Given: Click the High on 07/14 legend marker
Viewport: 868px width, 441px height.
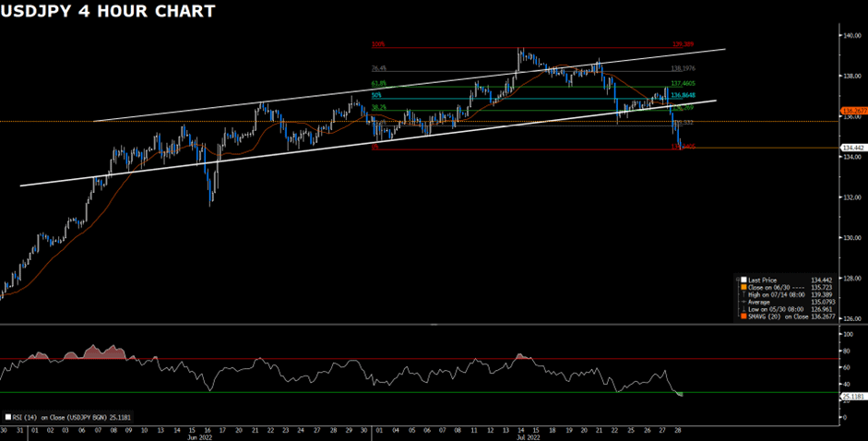Looking at the screenshot, I should (743, 295).
